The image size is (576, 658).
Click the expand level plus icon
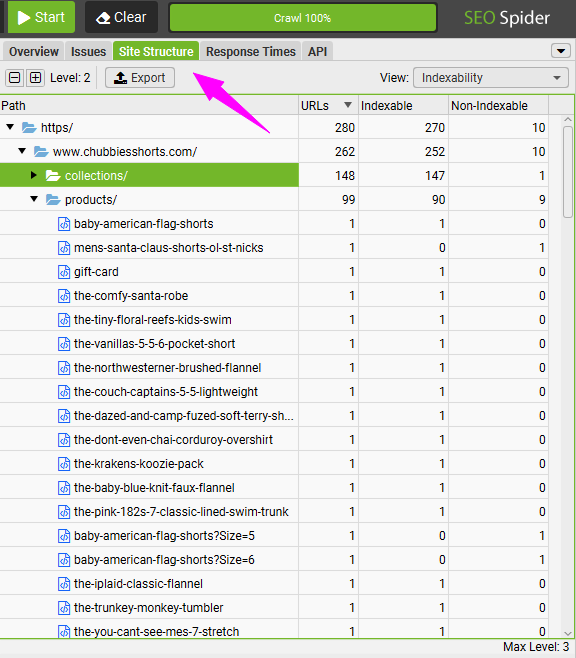click(x=36, y=78)
